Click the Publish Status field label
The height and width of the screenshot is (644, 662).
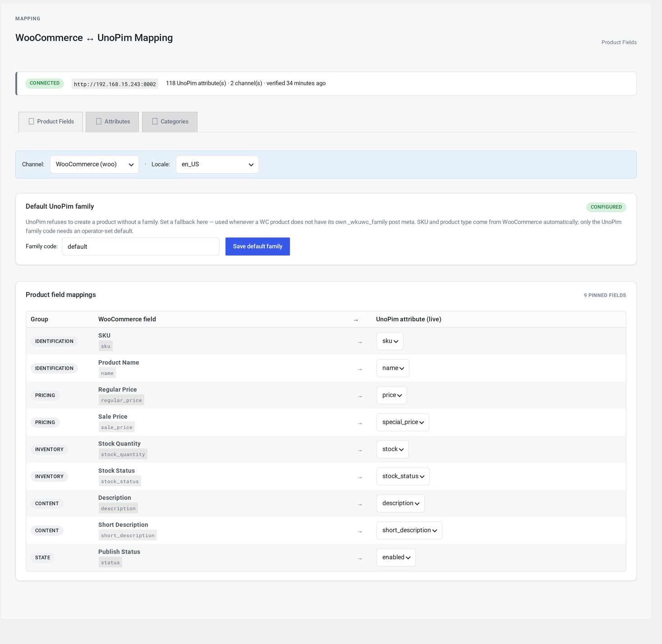[x=119, y=552]
